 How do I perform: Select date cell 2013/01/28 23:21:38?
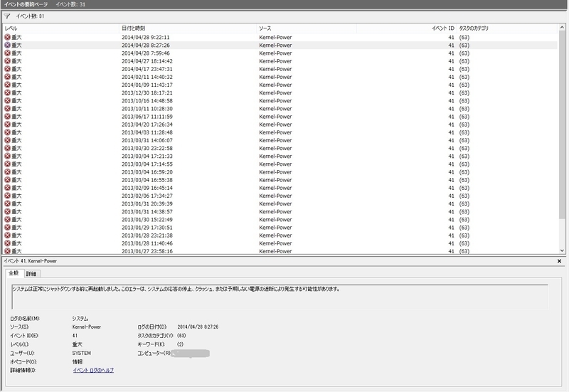pyautogui.click(x=147, y=235)
